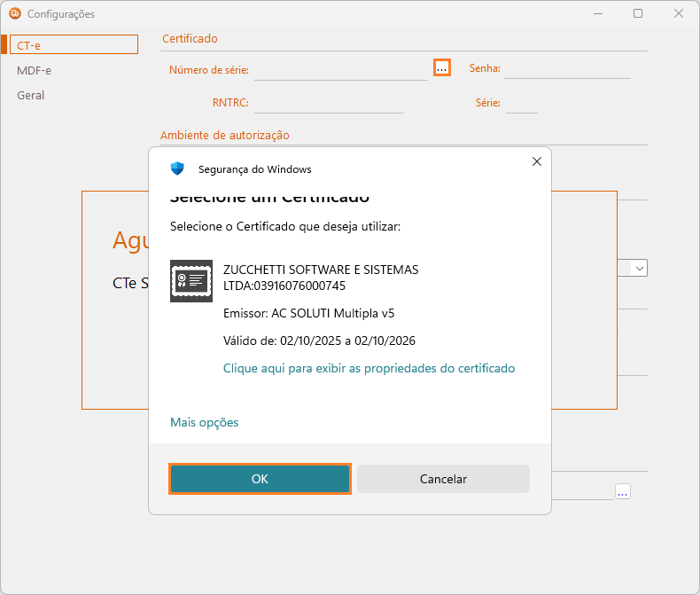Viewport: 700px width, 595px height.
Task: Open certificate browser next to Número de série
Action: pyautogui.click(x=441, y=68)
